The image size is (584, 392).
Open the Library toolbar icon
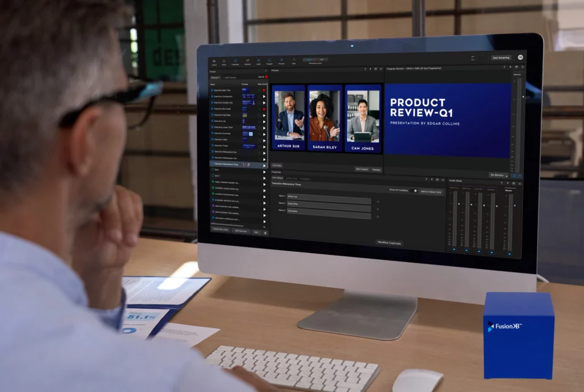[x=214, y=62]
